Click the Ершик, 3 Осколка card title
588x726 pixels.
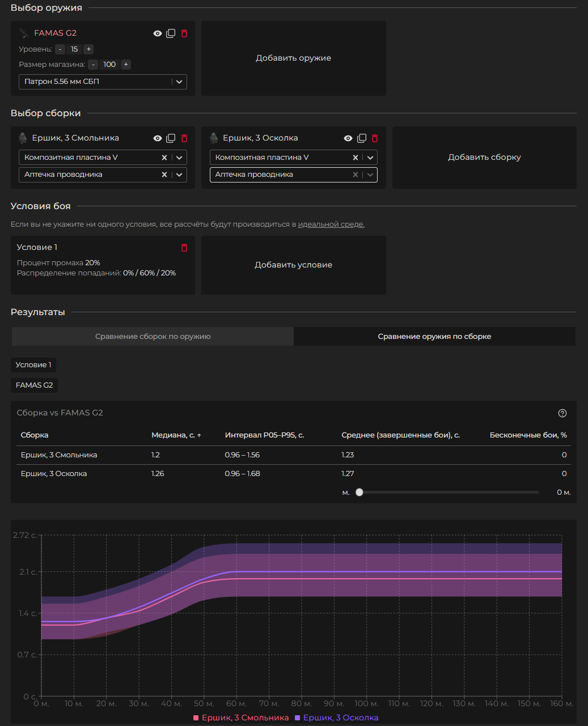coord(260,138)
